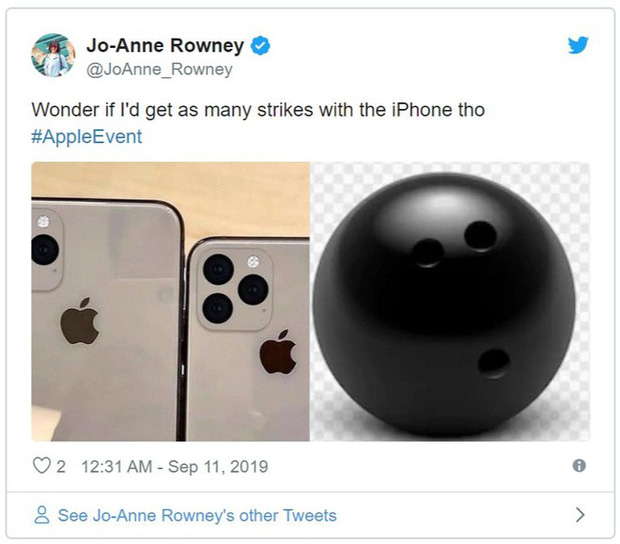
Task: Click the triple camera module on the smaller iPhone
Action: tap(235, 289)
